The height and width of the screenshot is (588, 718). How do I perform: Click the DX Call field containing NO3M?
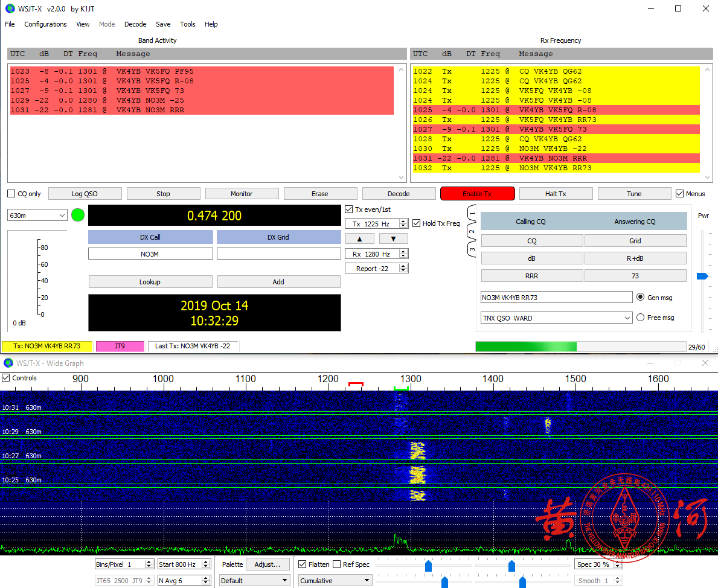(x=150, y=254)
